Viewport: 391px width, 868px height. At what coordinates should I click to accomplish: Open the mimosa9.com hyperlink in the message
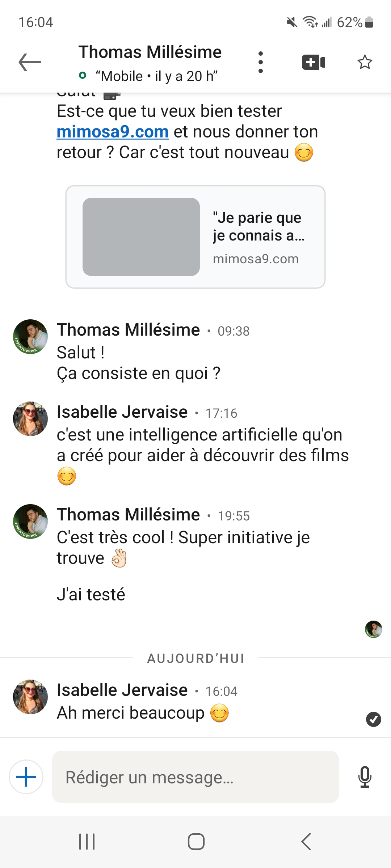113,132
